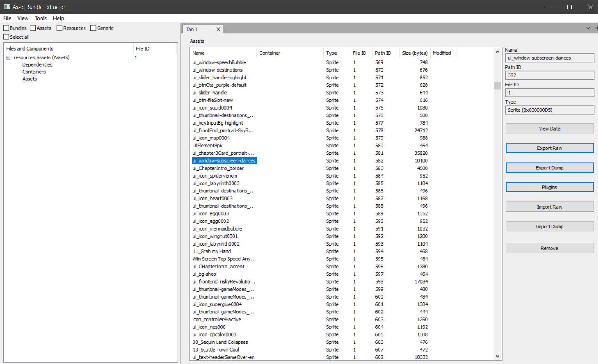Click the File ID input field
598x364 pixels.
coord(550,93)
